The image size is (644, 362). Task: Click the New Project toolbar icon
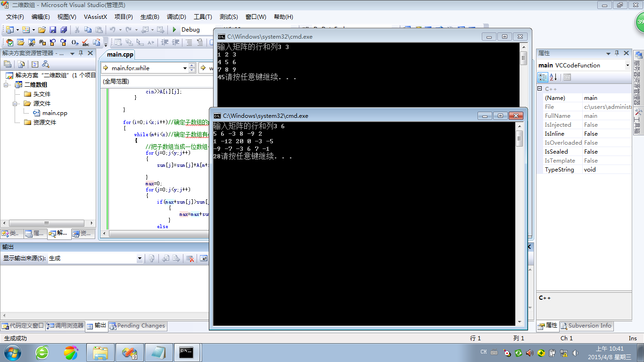tap(10, 30)
